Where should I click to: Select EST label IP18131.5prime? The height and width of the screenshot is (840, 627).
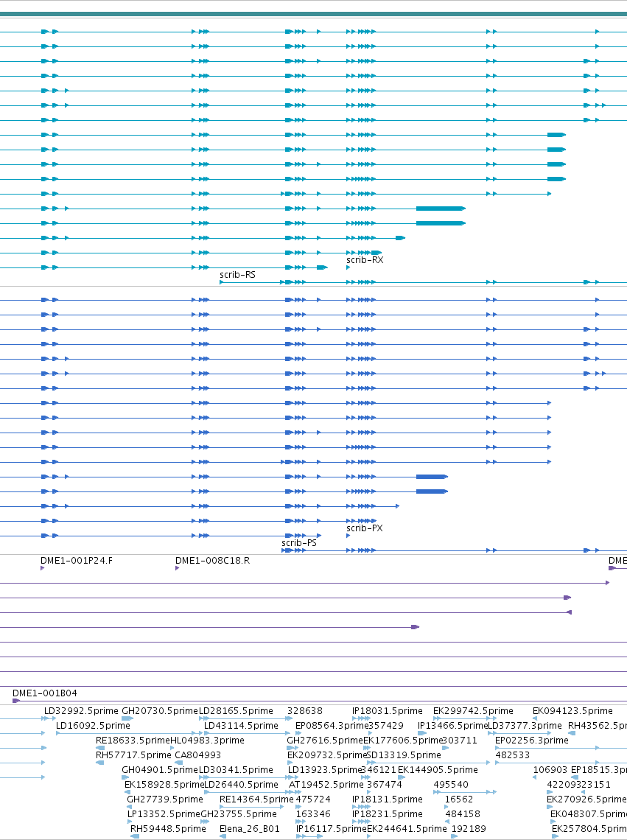click(388, 799)
